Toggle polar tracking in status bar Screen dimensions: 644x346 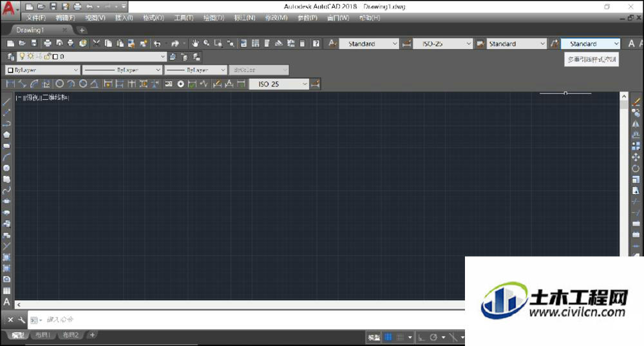pos(433,338)
